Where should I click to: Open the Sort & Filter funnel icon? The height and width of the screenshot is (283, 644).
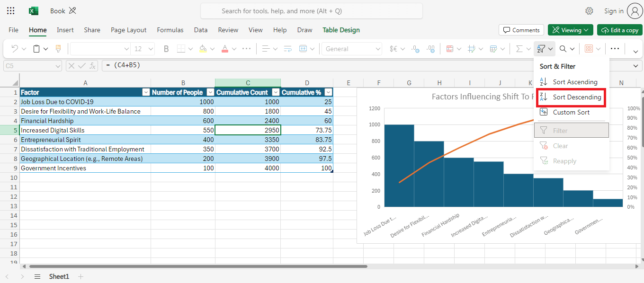coord(541,49)
